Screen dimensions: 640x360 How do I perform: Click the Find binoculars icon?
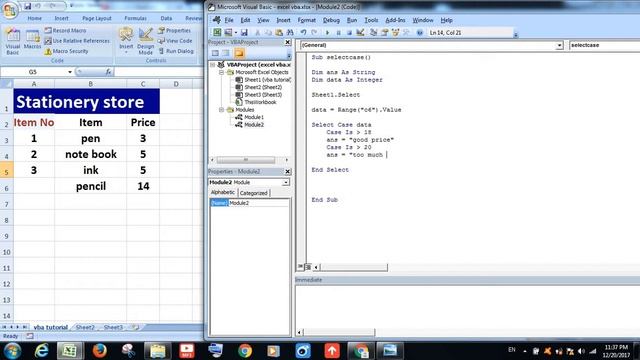click(x=290, y=32)
